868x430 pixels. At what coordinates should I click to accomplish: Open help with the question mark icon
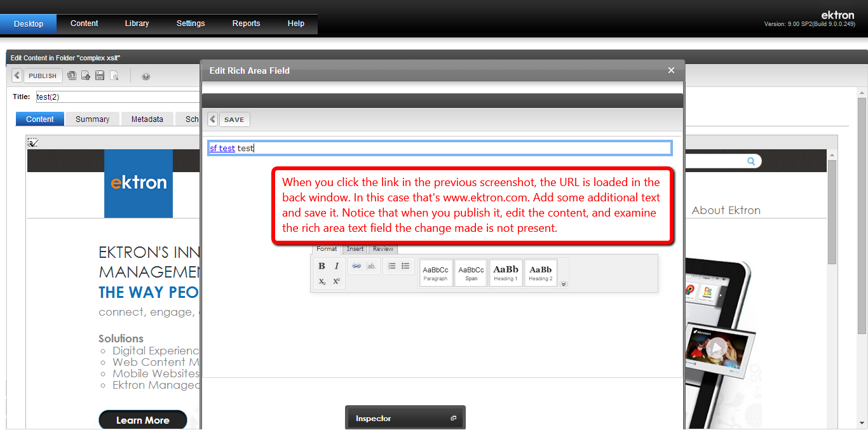click(146, 76)
